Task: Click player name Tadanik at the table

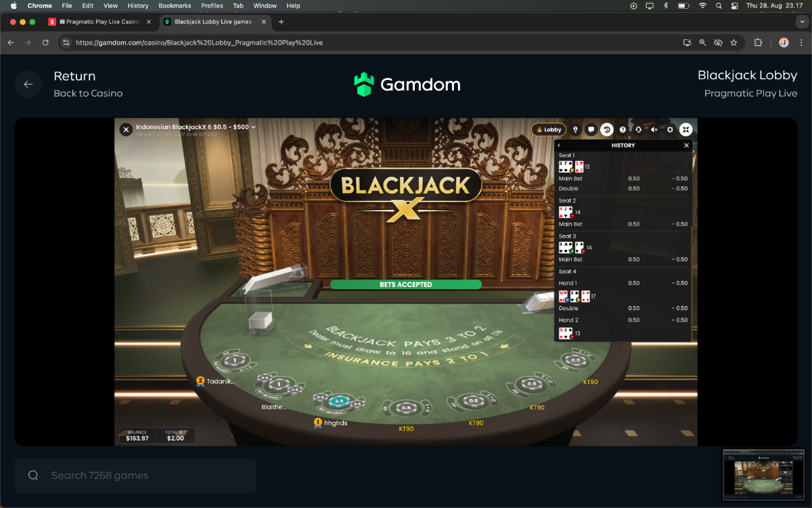Action: pos(220,381)
